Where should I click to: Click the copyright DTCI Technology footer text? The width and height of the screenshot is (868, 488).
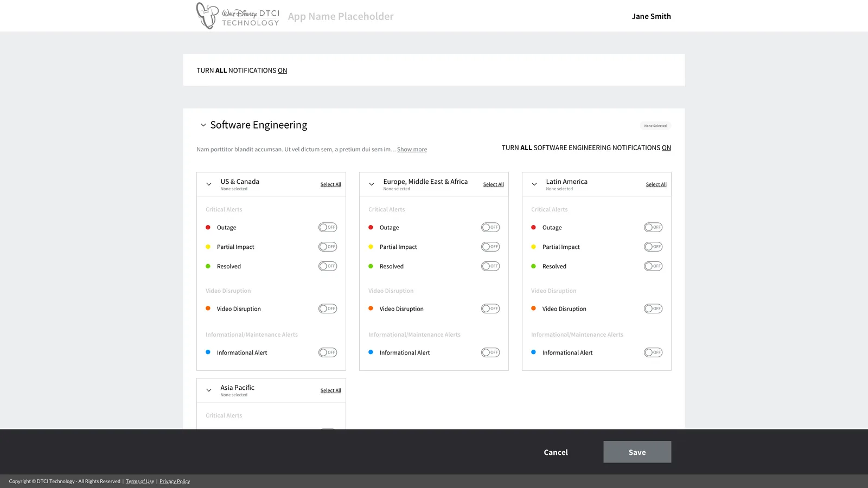pos(65,481)
